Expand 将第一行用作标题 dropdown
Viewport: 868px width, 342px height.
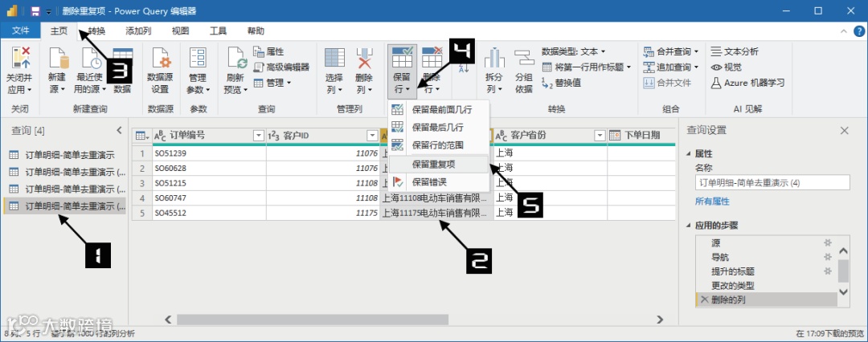(x=628, y=67)
